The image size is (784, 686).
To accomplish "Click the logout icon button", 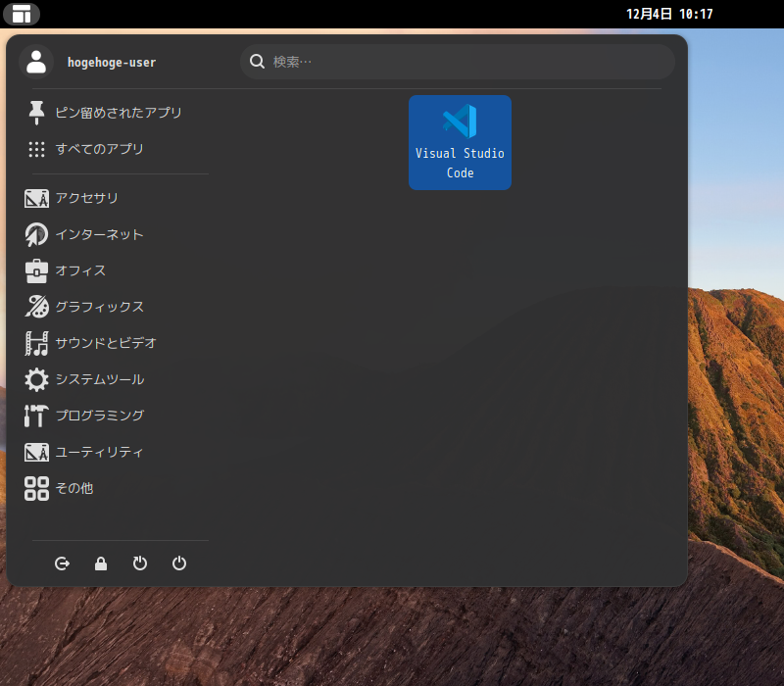I will [x=62, y=563].
